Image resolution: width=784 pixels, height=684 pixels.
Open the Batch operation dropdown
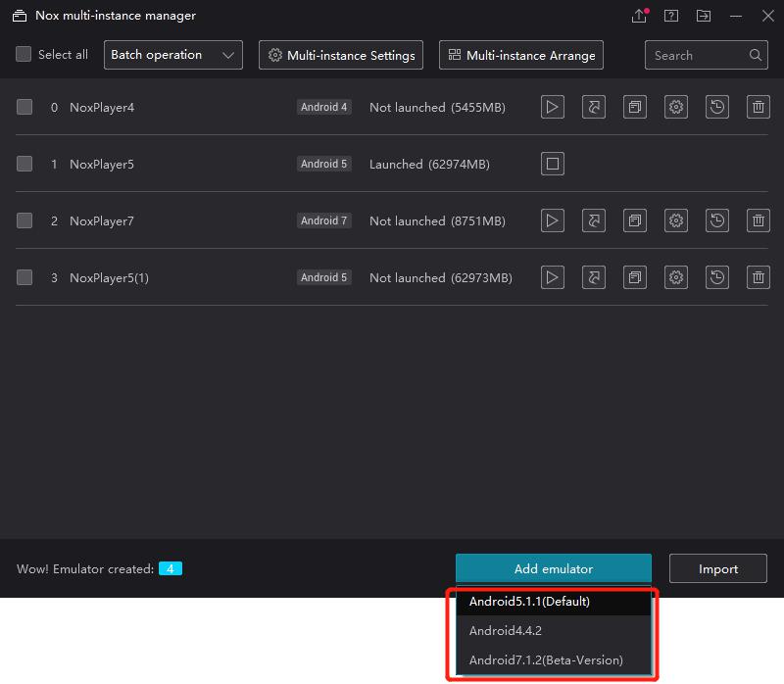[x=172, y=55]
